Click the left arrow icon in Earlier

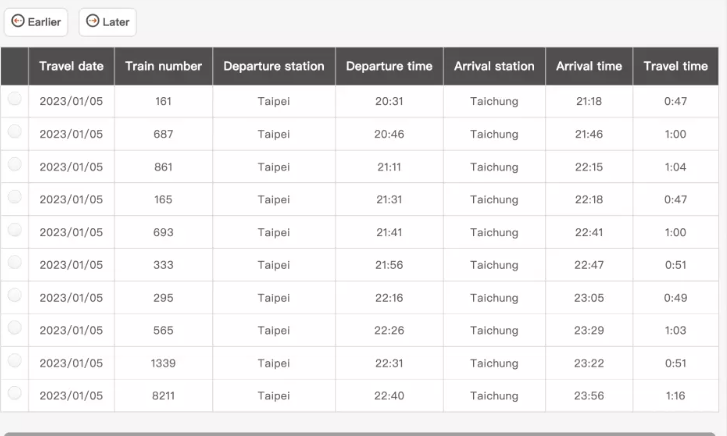(18, 22)
